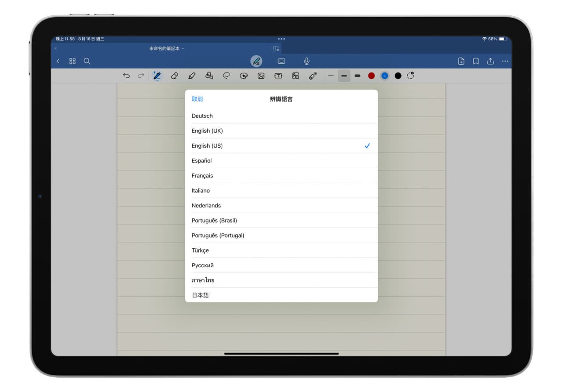The image size is (563, 392).
Task: Open the elements sticker tool
Action: click(x=244, y=76)
